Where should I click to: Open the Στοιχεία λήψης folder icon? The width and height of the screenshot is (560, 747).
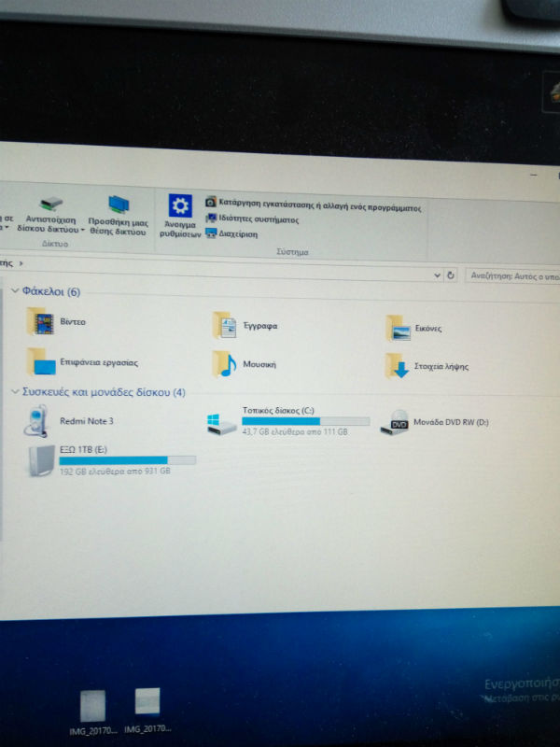point(398,366)
